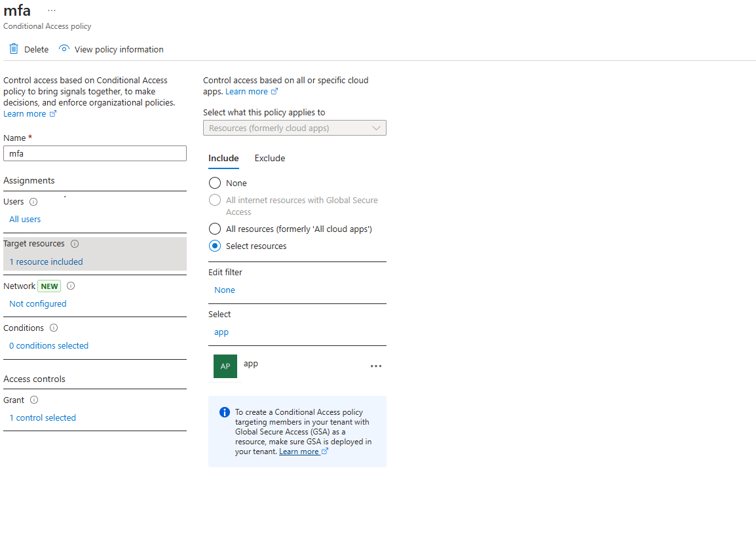Open the Network Not configured link
The image size is (756, 538).
38,303
